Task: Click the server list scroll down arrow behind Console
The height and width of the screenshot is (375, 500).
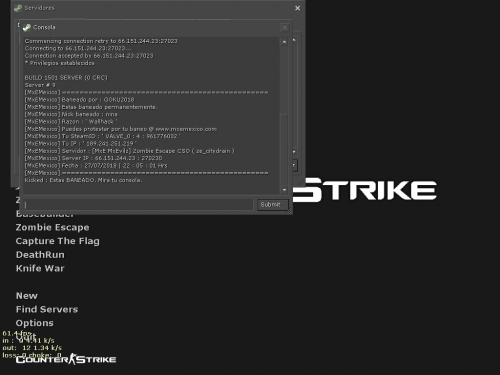Action: tap(294, 152)
